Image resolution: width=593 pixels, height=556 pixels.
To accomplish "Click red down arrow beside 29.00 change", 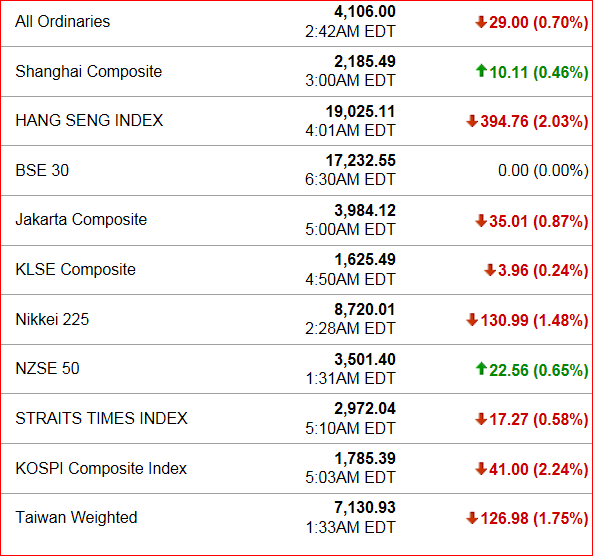I will point(481,22).
